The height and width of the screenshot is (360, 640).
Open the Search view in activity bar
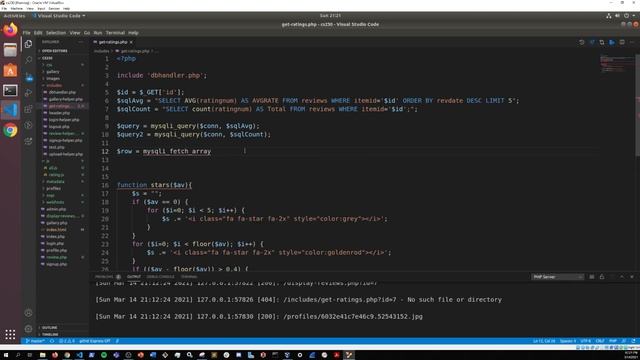coord(28,60)
